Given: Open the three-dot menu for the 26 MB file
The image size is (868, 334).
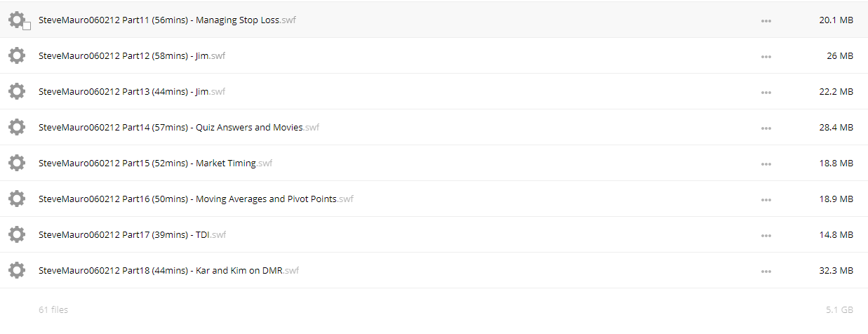Looking at the screenshot, I should pyautogui.click(x=766, y=56).
